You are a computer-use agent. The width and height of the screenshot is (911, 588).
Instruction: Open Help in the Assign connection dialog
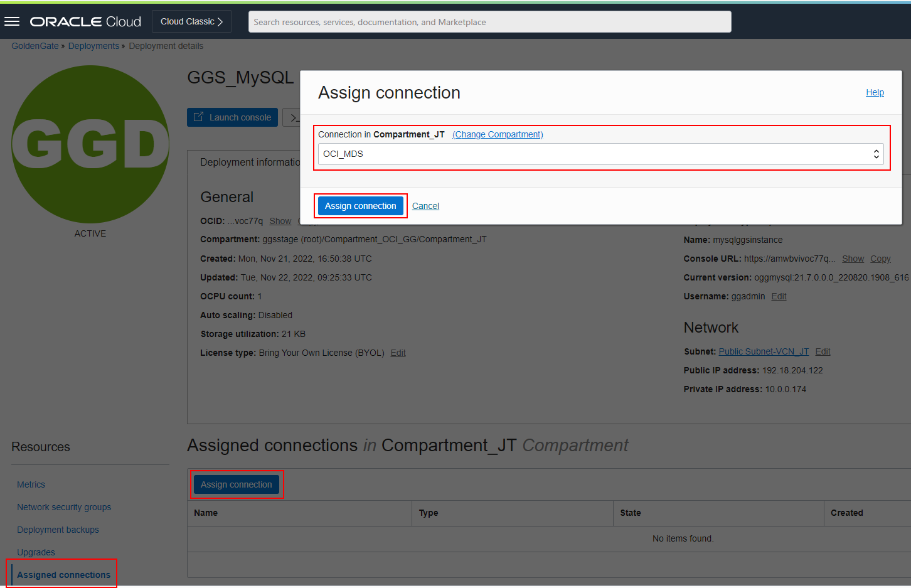(x=875, y=92)
